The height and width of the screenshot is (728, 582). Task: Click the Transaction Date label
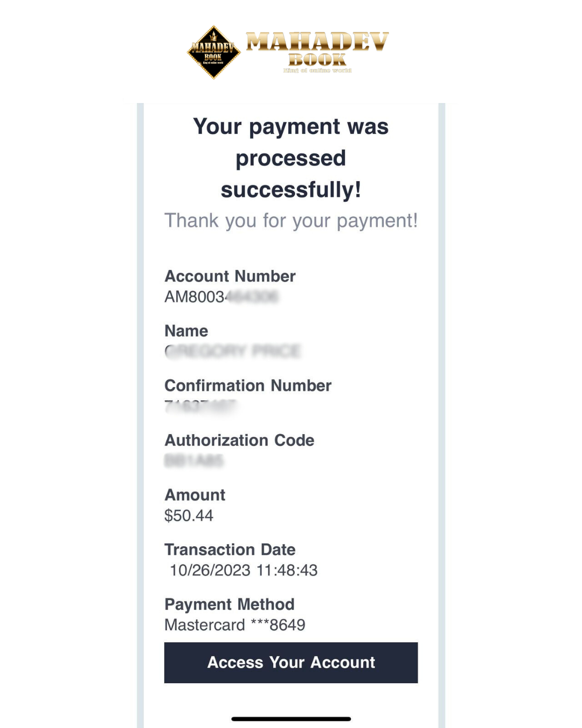click(x=230, y=550)
